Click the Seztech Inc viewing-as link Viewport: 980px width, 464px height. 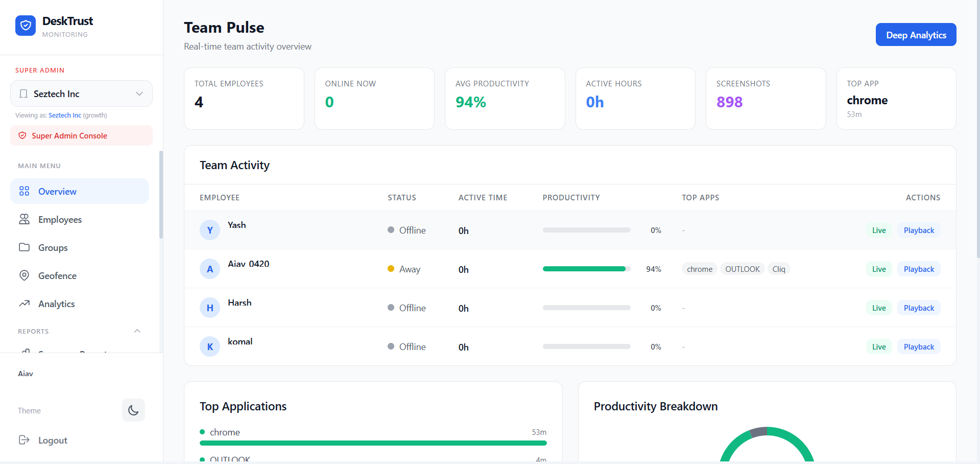[x=65, y=115]
